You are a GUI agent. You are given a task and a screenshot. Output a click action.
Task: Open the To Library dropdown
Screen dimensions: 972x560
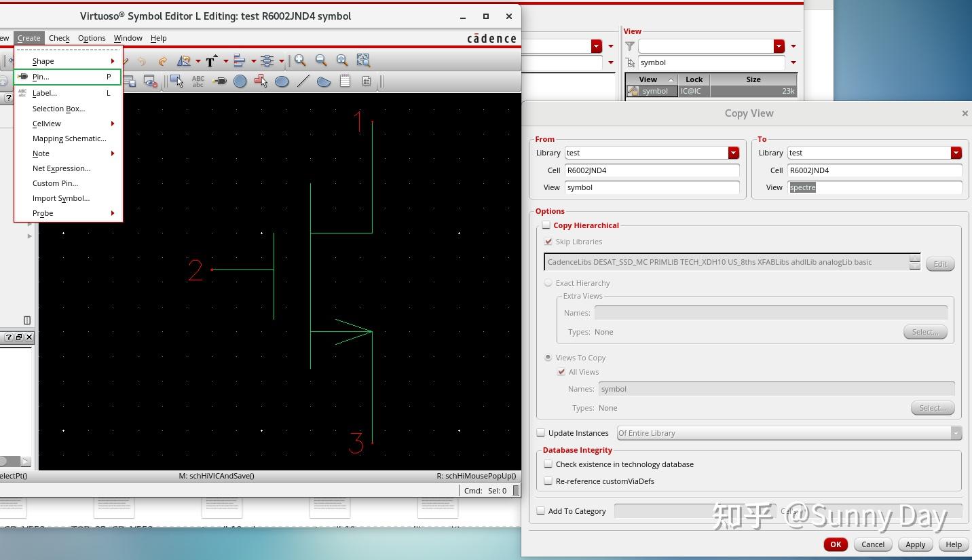click(x=956, y=153)
